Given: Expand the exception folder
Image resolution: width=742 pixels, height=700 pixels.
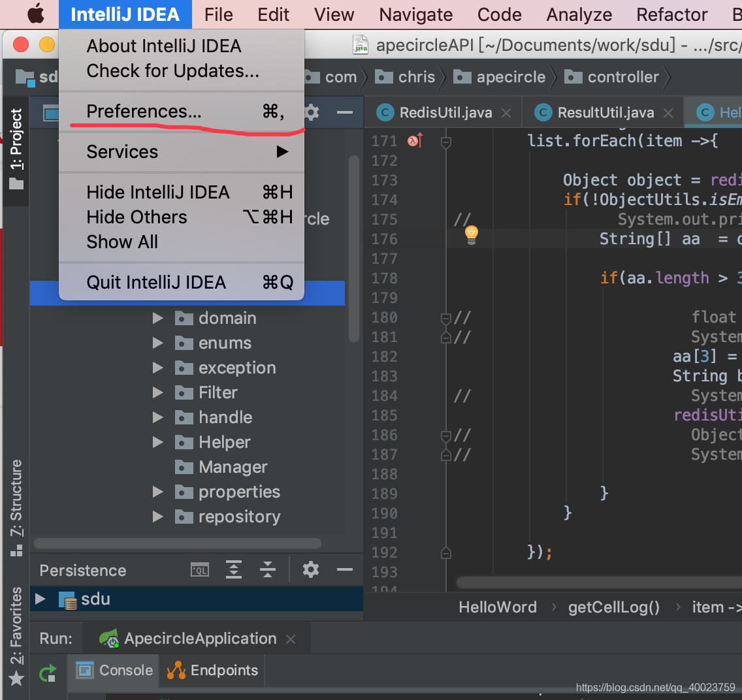Looking at the screenshot, I should tap(158, 368).
